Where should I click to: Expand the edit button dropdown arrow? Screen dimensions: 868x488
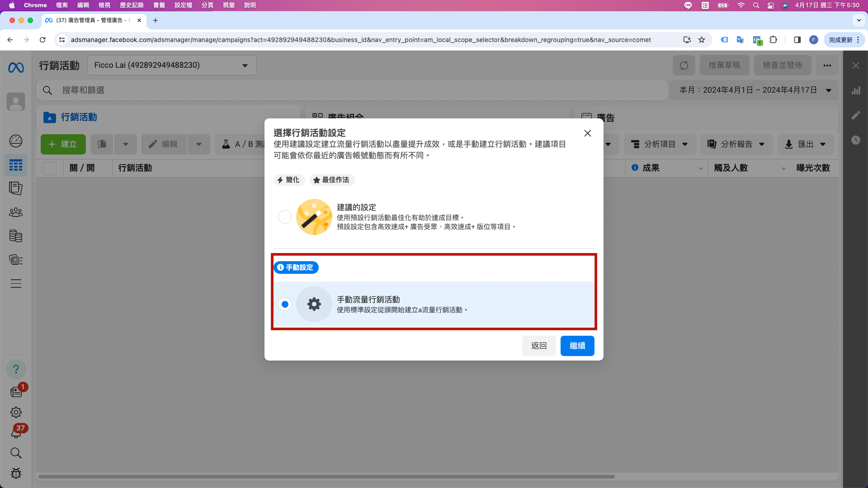pos(199,144)
